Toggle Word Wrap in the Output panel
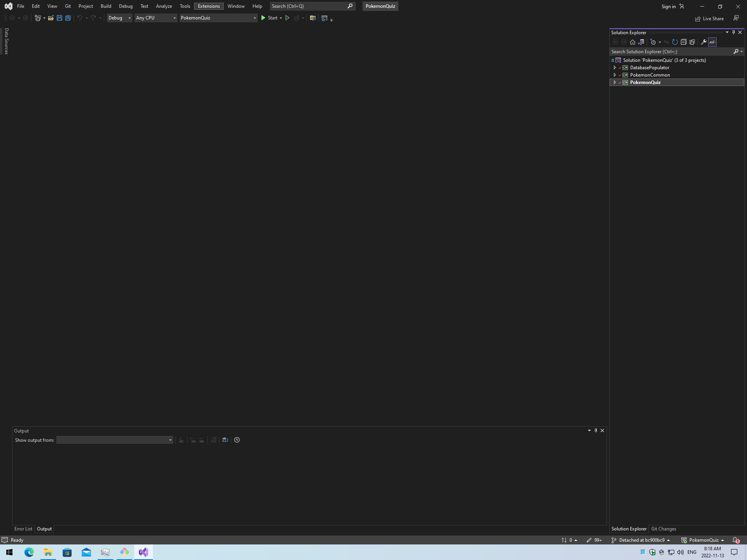Image resolution: width=747 pixels, height=560 pixels. [x=225, y=440]
